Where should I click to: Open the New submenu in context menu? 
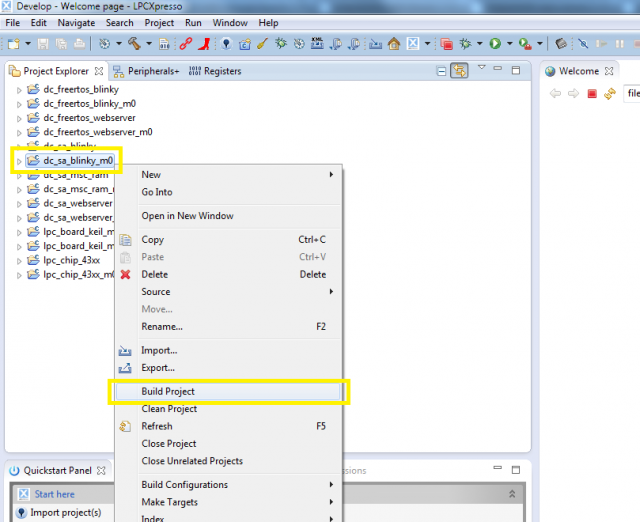(x=228, y=175)
